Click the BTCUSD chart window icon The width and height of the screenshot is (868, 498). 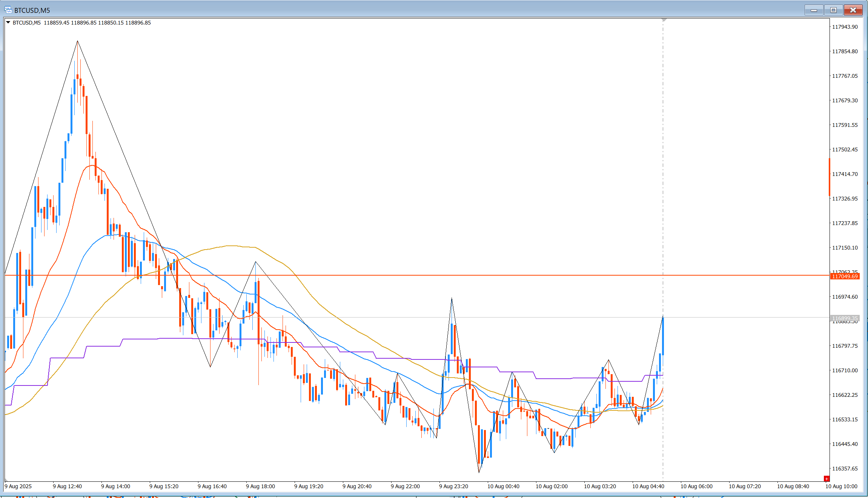tap(8, 10)
